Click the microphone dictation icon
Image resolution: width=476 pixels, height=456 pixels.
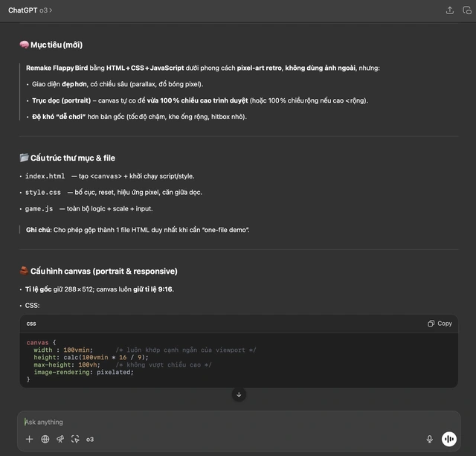[429, 439]
